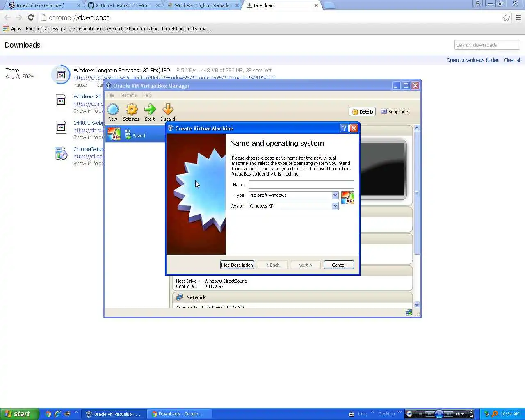
Task: Click the Longhorn ISO download file icon
Action: tap(61, 75)
